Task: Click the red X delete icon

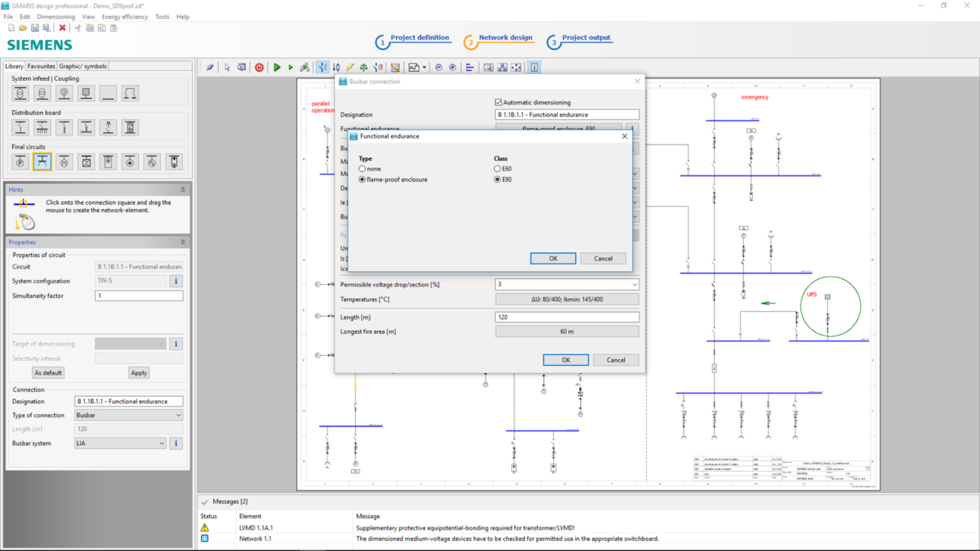Action: tap(62, 28)
